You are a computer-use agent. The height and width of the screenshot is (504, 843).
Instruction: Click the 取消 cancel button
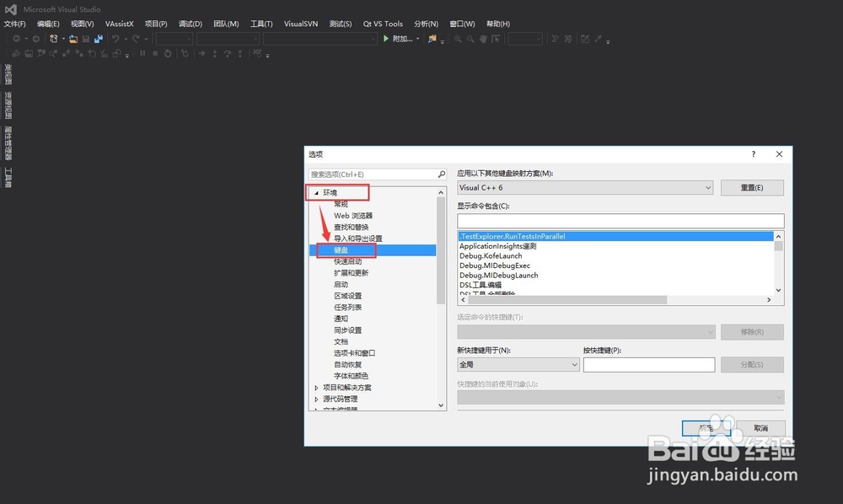pos(760,428)
